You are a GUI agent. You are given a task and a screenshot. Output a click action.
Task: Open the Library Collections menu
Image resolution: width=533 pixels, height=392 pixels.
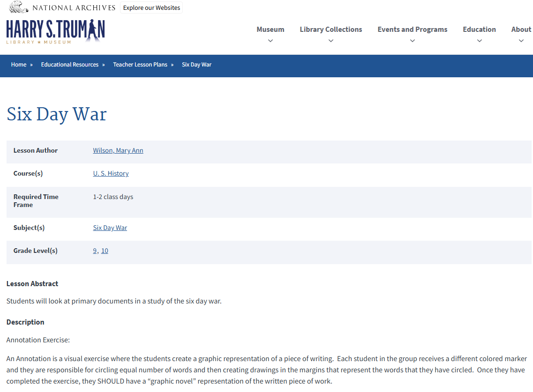tap(330, 29)
